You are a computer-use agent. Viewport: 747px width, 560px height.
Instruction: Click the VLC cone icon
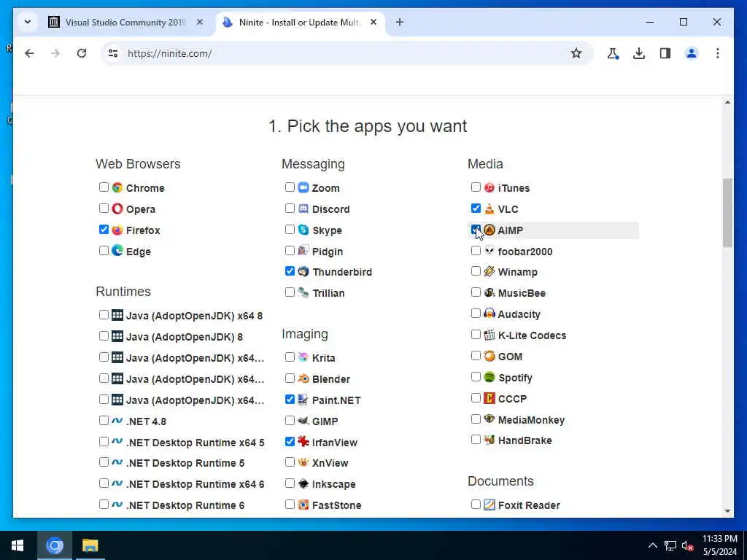coord(489,209)
